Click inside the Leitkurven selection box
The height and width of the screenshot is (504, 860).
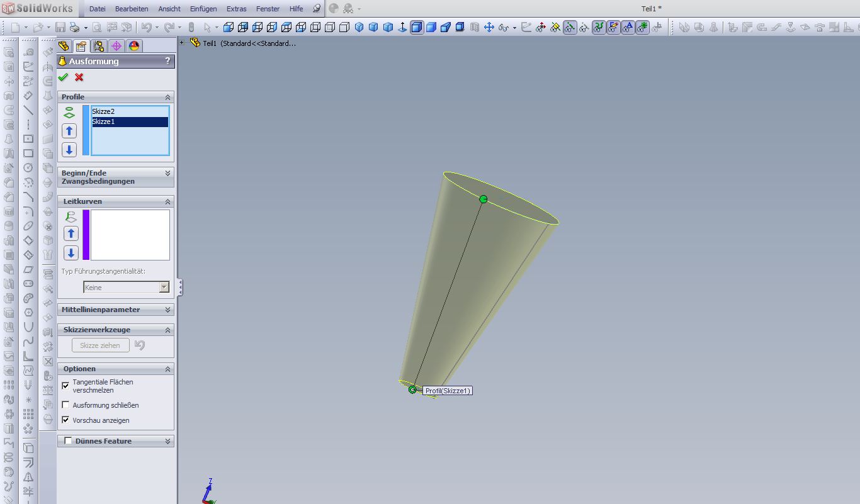130,235
